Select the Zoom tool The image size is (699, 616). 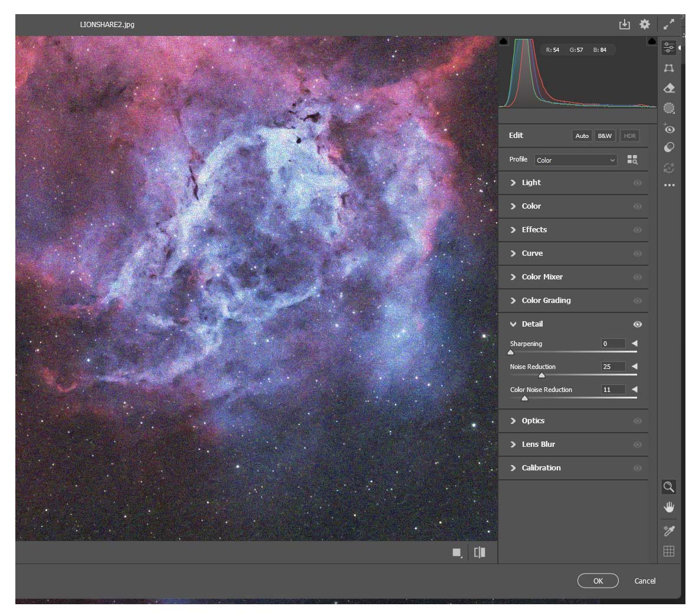[669, 487]
